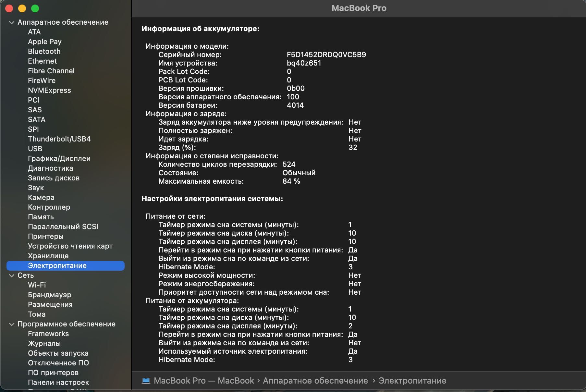The height and width of the screenshot is (392, 586).
Task: Choose Принтеры in sidebar
Action: [46, 236]
